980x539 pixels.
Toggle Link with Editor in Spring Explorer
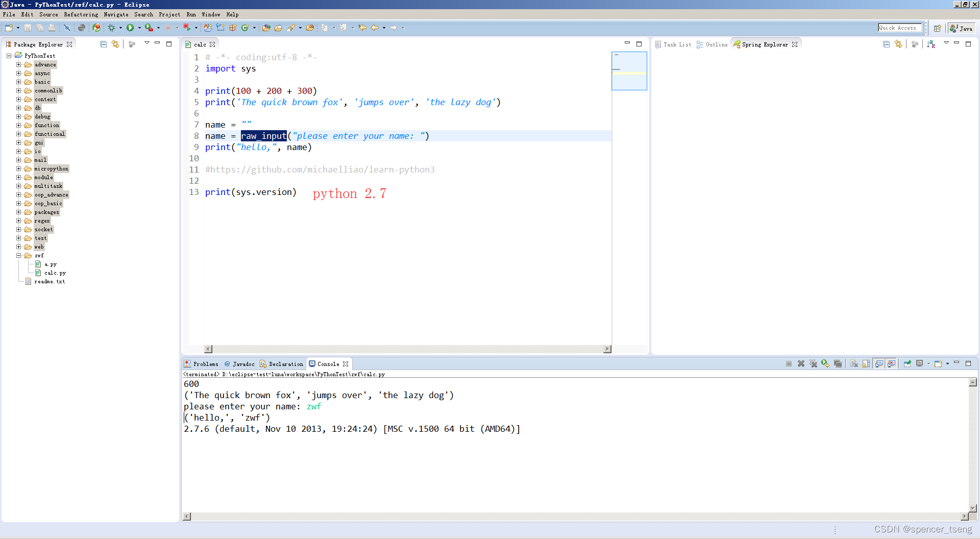898,44
